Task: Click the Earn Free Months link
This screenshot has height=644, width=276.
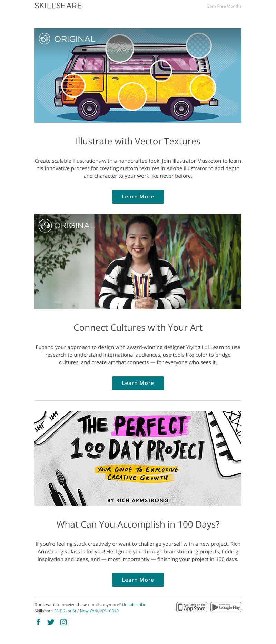Action: 224,6
